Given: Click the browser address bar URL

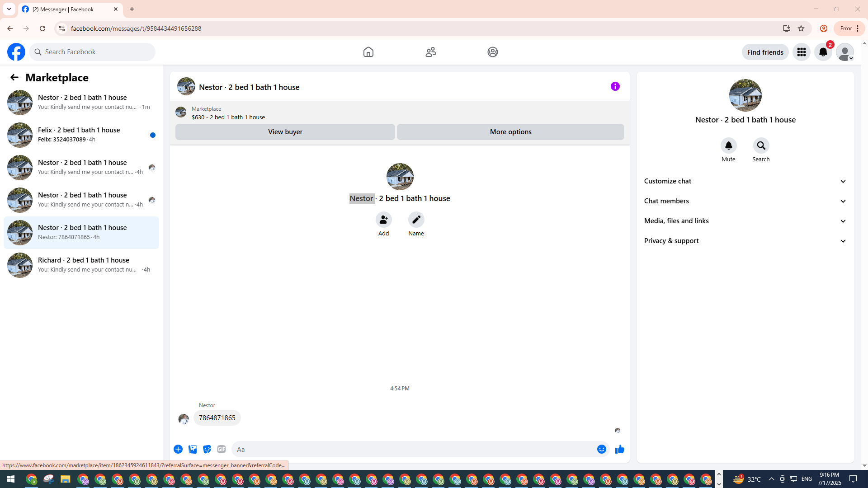Looking at the screenshot, I should point(136,28).
